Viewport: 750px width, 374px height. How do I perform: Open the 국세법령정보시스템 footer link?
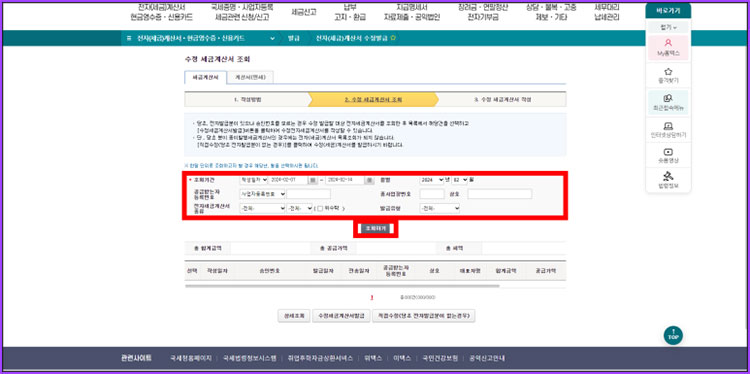[x=249, y=358]
